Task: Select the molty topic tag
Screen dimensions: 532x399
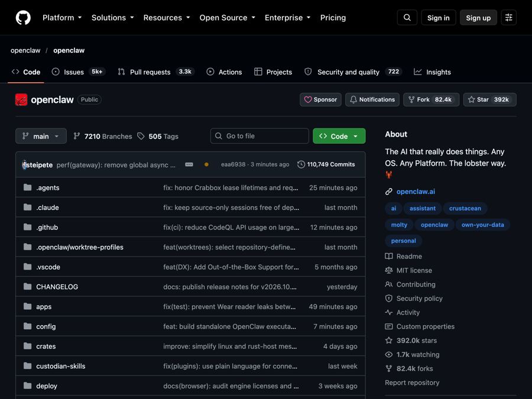Action: [x=399, y=225]
